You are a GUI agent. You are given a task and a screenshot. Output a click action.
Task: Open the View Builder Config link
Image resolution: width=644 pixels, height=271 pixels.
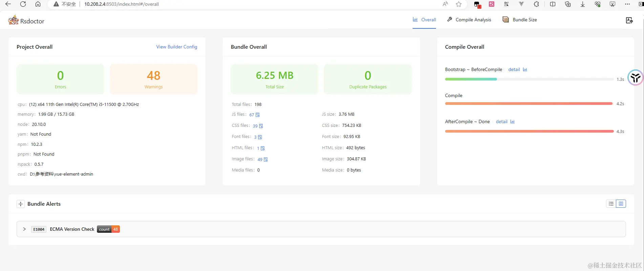point(176,47)
